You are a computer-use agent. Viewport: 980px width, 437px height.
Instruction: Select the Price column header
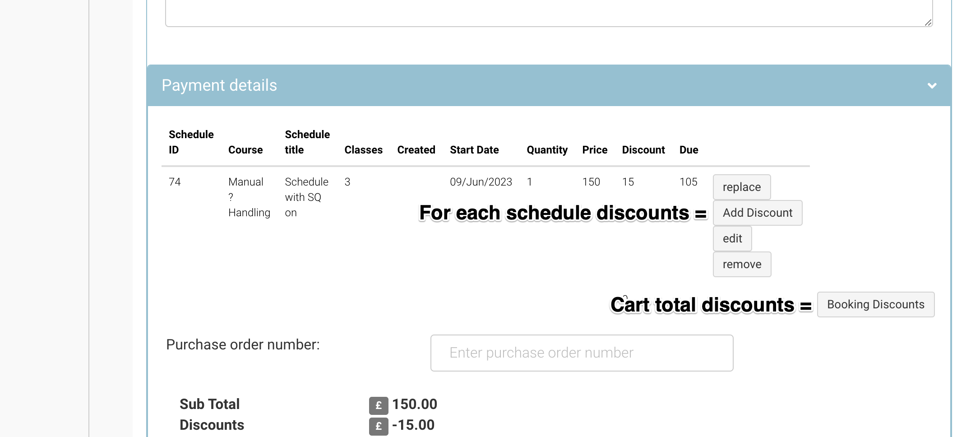click(x=595, y=150)
